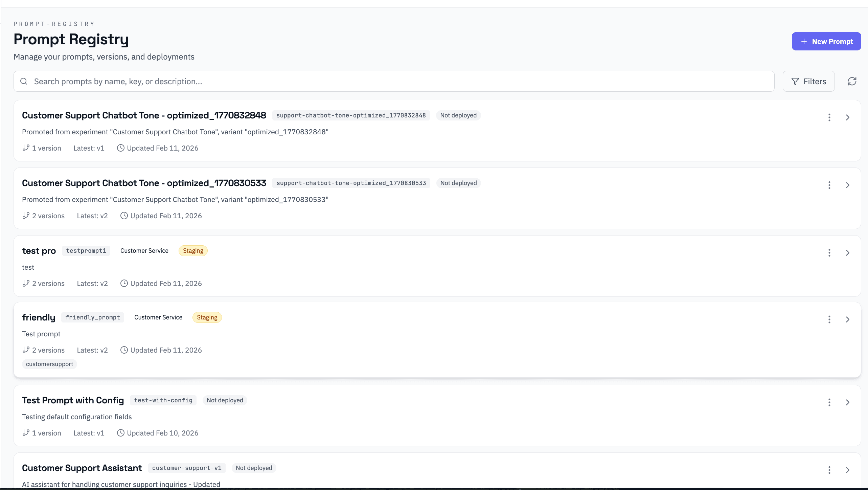The image size is (868, 490).
Task: Expand optimized_1770832848 prompt with chevron arrow
Action: pyautogui.click(x=847, y=117)
